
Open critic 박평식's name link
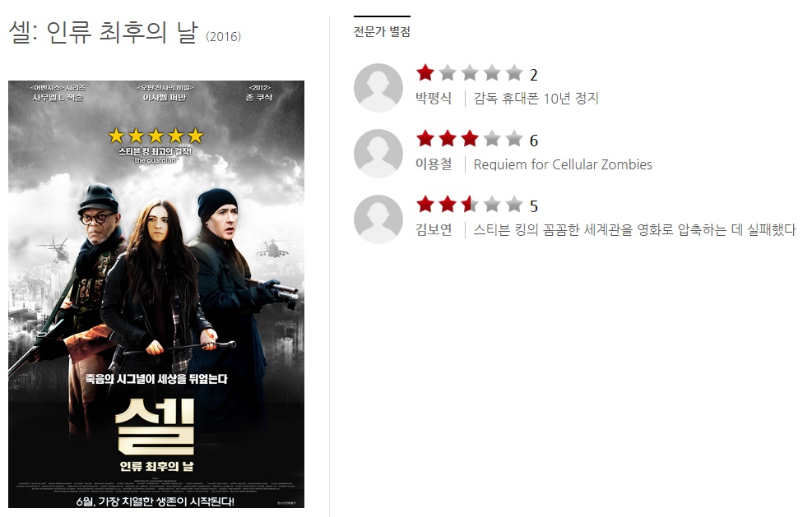tap(434, 98)
